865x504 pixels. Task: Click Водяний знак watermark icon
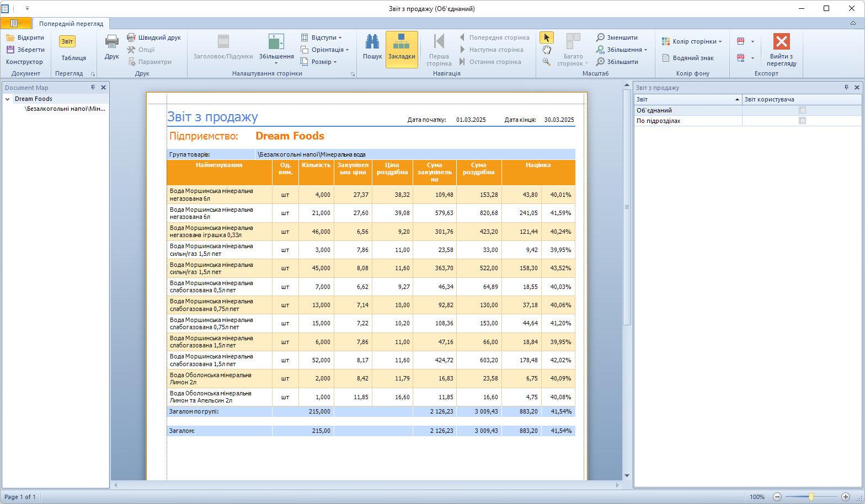pos(666,58)
